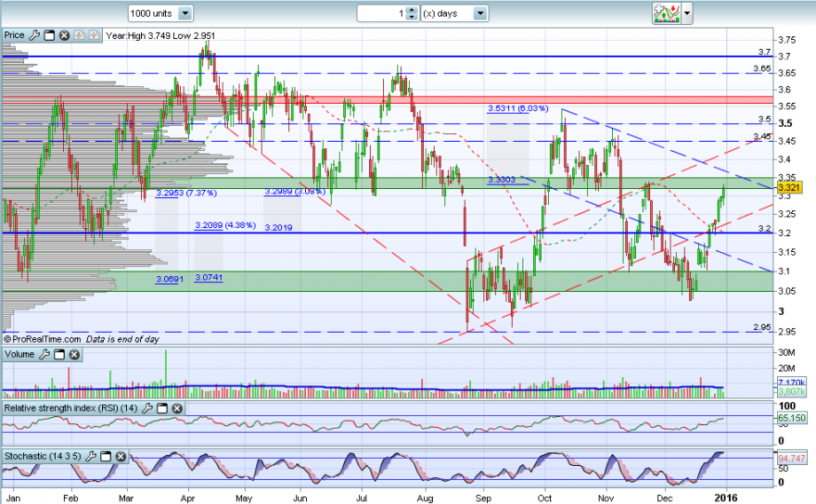Click the 3.5311 (6.03%) measurement label
Screen dimensions: 816x504
pos(517,108)
